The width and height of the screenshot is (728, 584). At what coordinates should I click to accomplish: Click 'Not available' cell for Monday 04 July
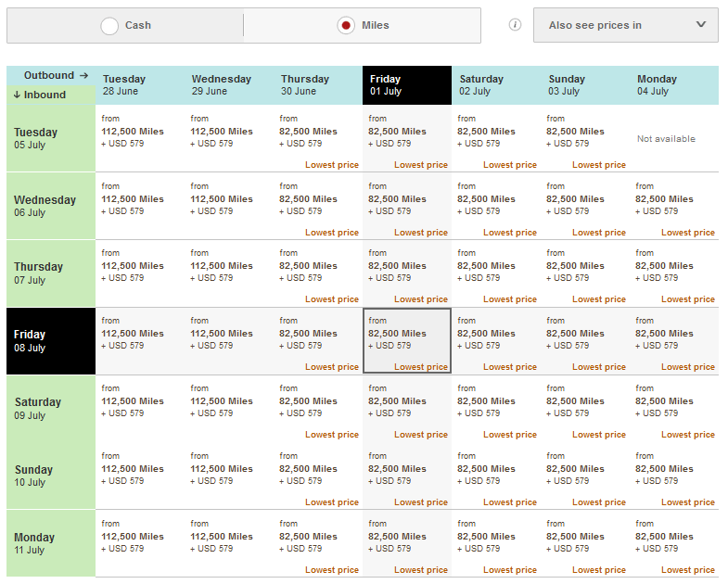[666, 139]
